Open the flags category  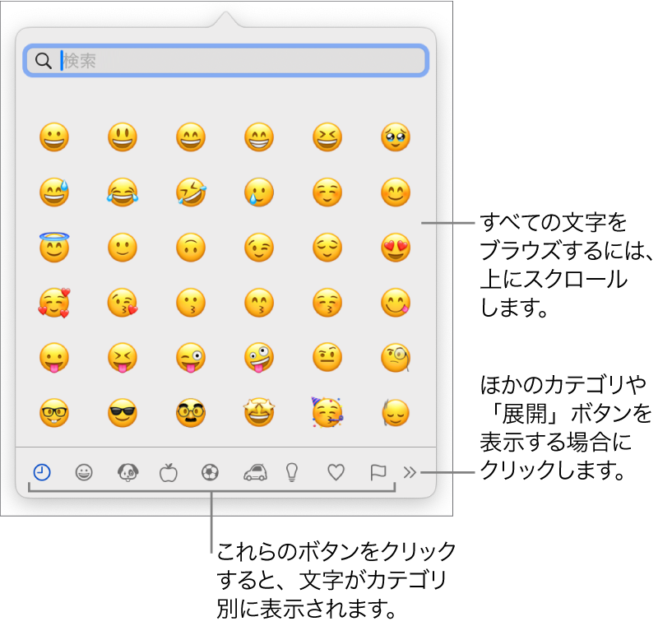point(378,473)
